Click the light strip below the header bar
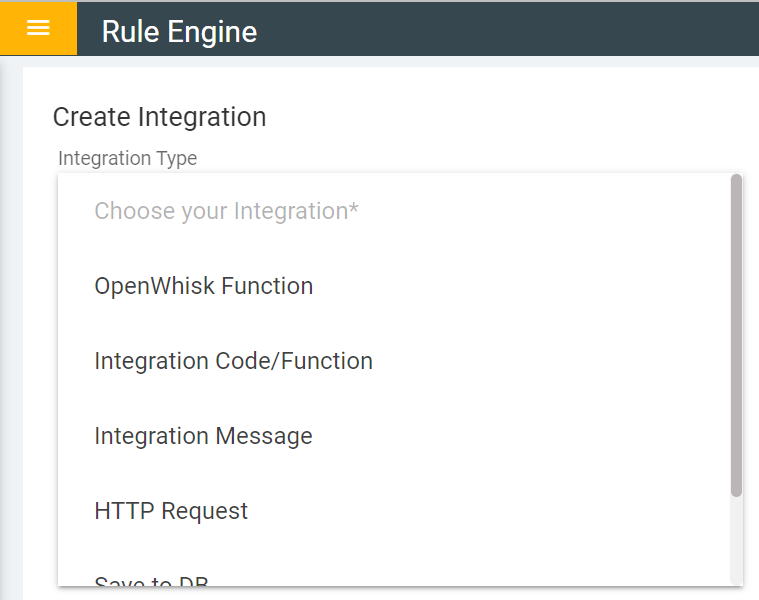Viewport: 759px width, 600px height. [400, 62]
